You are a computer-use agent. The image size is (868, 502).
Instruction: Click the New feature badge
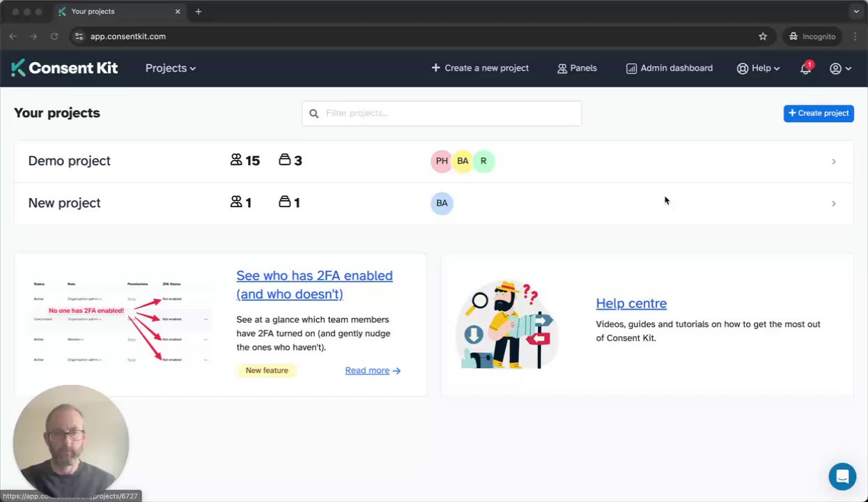coord(267,370)
